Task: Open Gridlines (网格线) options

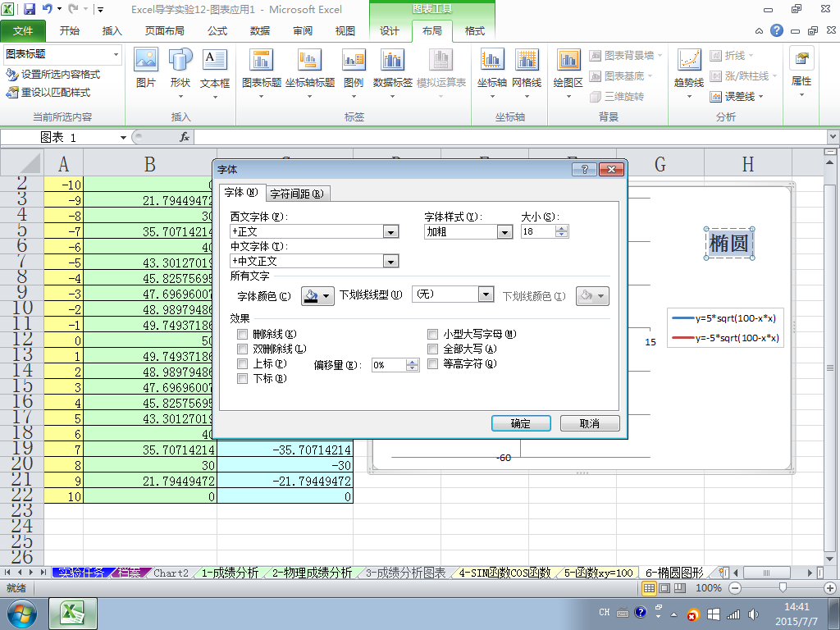Action: point(527,73)
